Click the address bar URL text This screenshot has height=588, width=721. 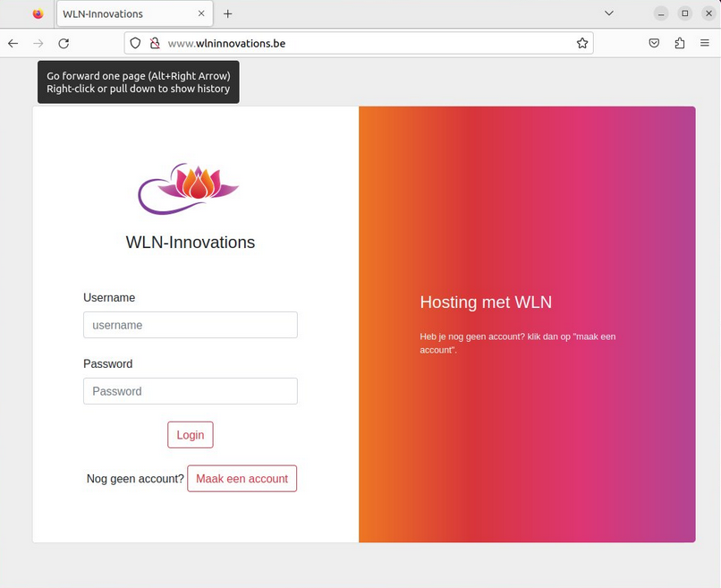[x=226, y=43]
